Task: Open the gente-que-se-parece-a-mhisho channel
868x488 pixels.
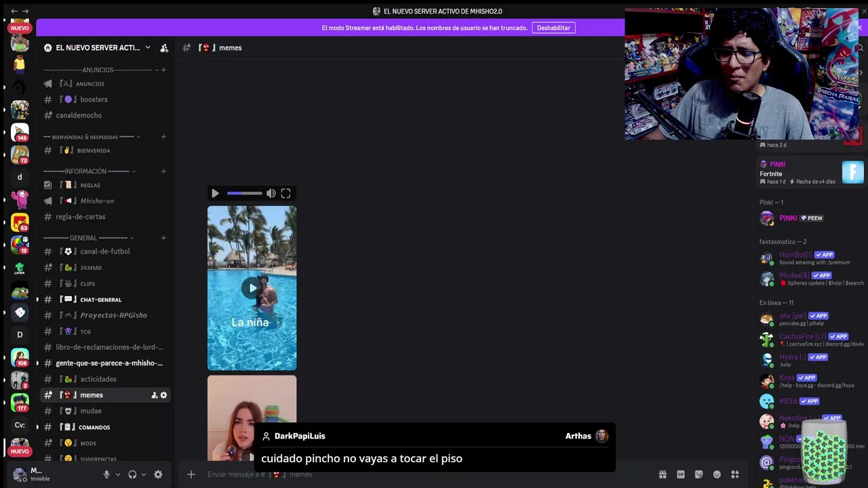Action: pyautogui.click(x=104, y=363)
